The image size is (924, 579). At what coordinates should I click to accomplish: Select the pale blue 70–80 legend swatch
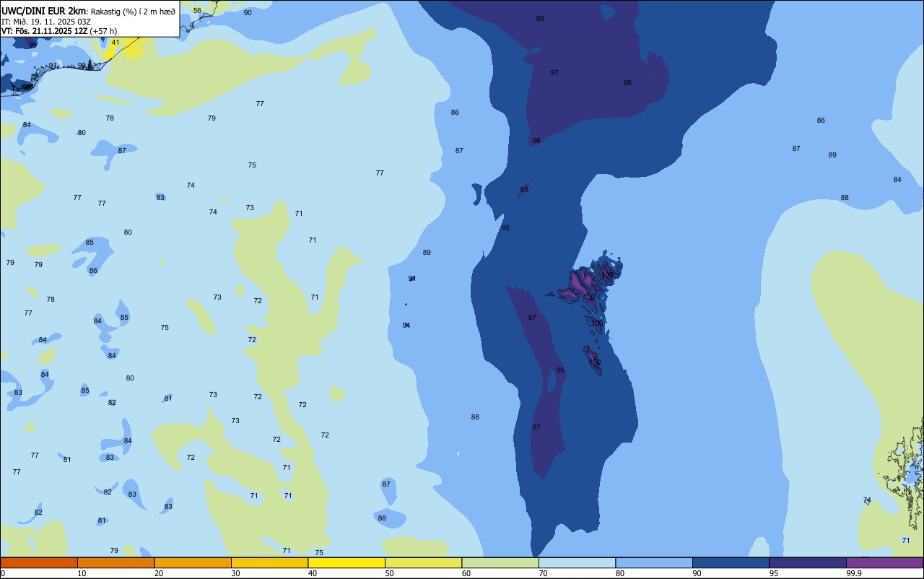577,562
